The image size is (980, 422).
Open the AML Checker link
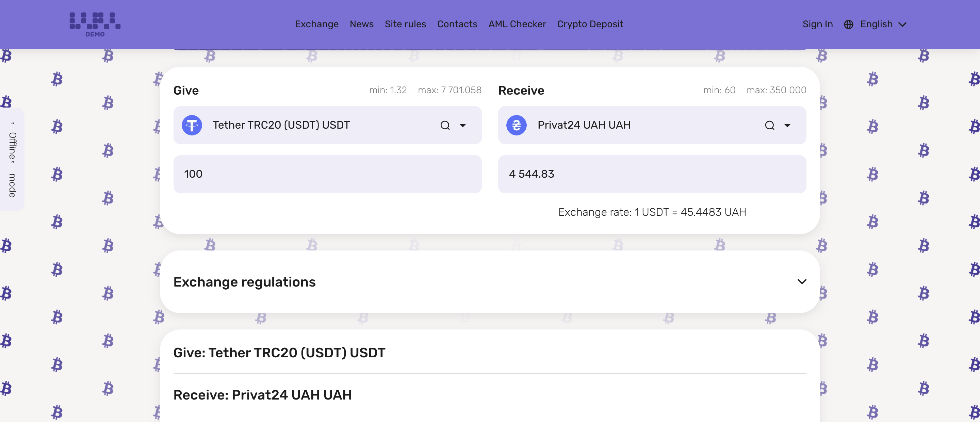517,24
